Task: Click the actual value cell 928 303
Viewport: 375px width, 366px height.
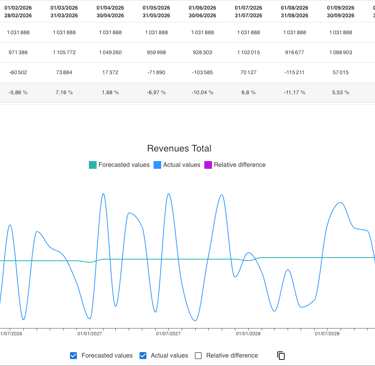Action: [x=202, y=52]
